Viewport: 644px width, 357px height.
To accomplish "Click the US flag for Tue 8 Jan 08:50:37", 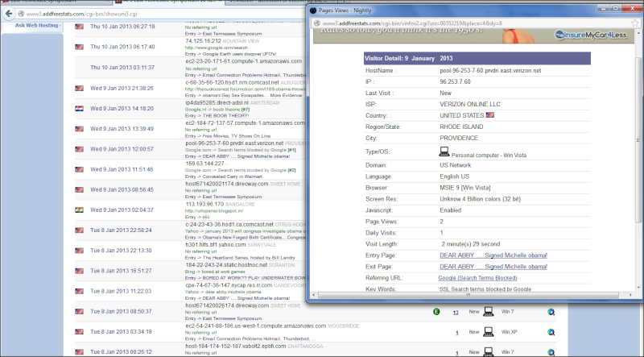I will click(x=79, y=311).
